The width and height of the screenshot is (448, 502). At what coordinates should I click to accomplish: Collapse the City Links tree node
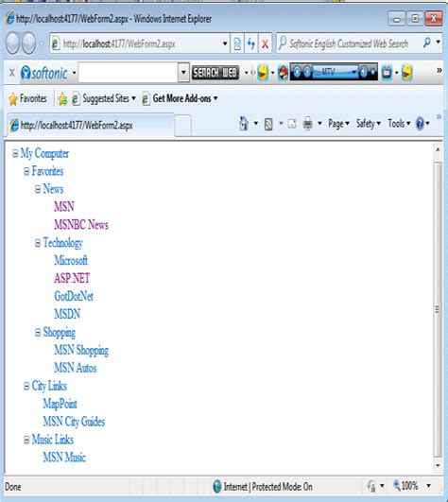coord(26,386)
